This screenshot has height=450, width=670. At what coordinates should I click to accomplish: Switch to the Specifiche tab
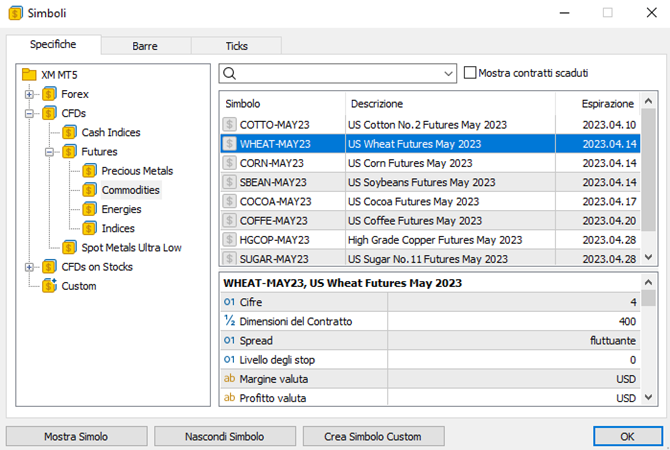pyautogui.click(x=53, y=44)
